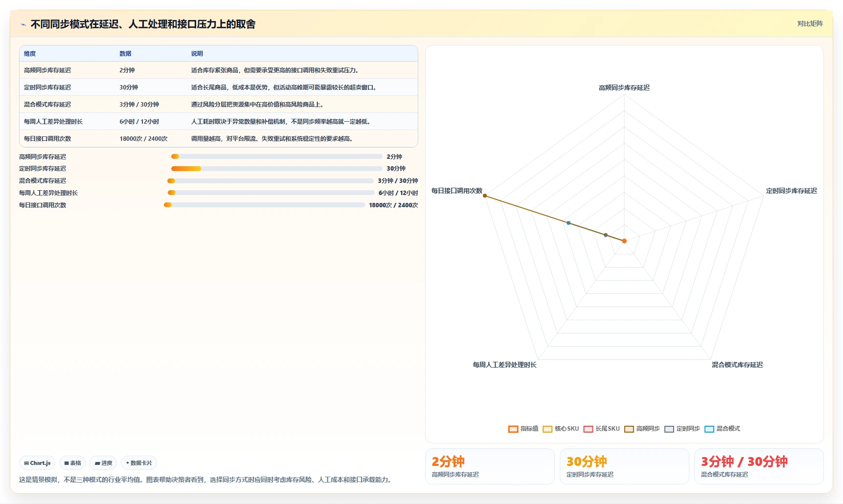This screenshot has height=504, width=843.
Task: Toggle the 核心SKU legend series
Action: coord(561,429)
